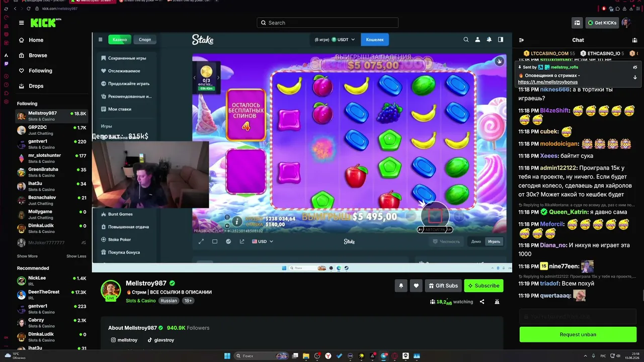Open the Stake hamburger menu
The height and width of the screenshot is (362, 644).
tap(100, 39)
